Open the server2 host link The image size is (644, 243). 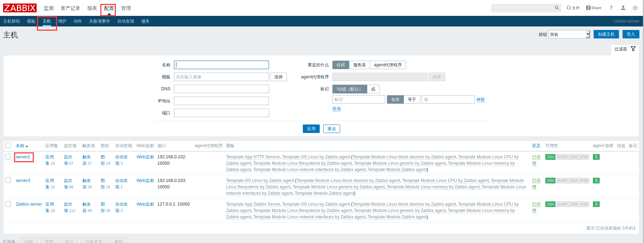pyautogui.click(x=23, y=157)
